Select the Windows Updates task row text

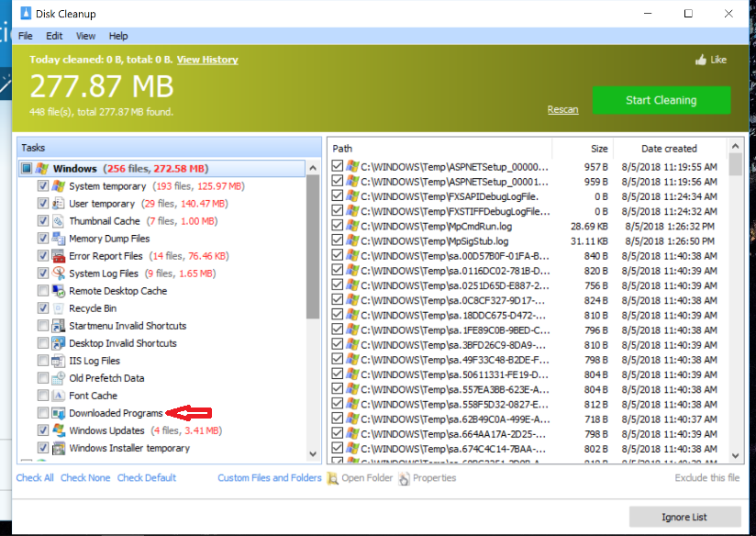pyautogui.click(x=145, y=430)
